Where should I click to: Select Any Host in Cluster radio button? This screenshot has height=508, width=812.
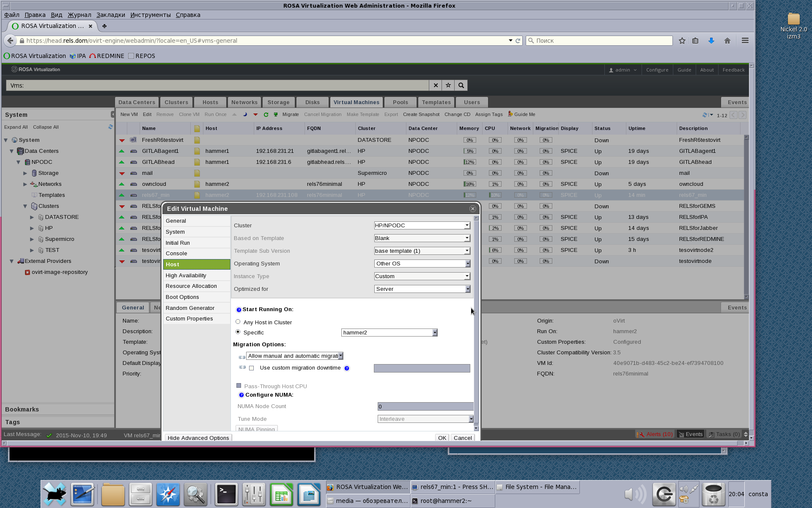coord(238,322)
